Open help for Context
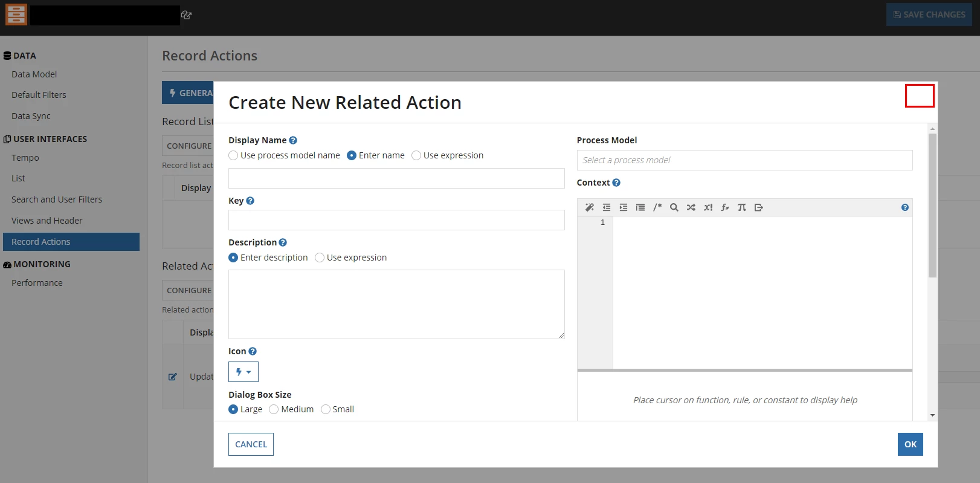 pyautogui.click(x=616, y=183)
